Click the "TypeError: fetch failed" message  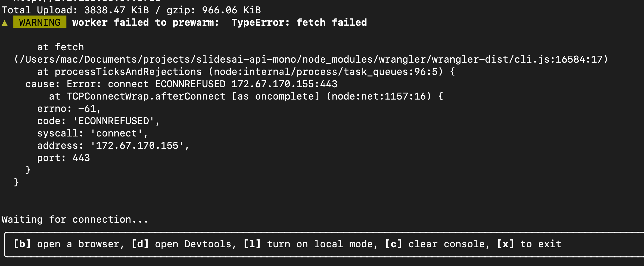299,22
